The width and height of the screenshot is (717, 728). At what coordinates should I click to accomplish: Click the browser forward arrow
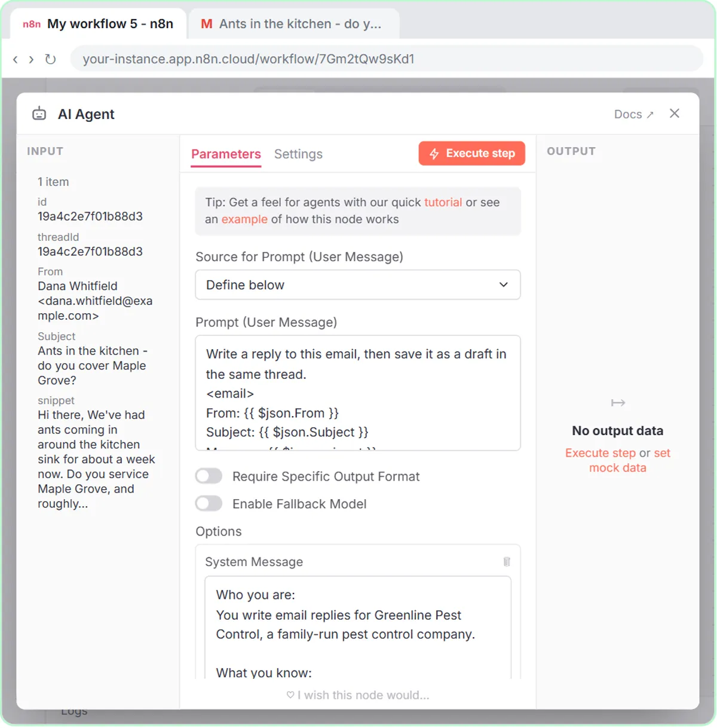[31, 59]
